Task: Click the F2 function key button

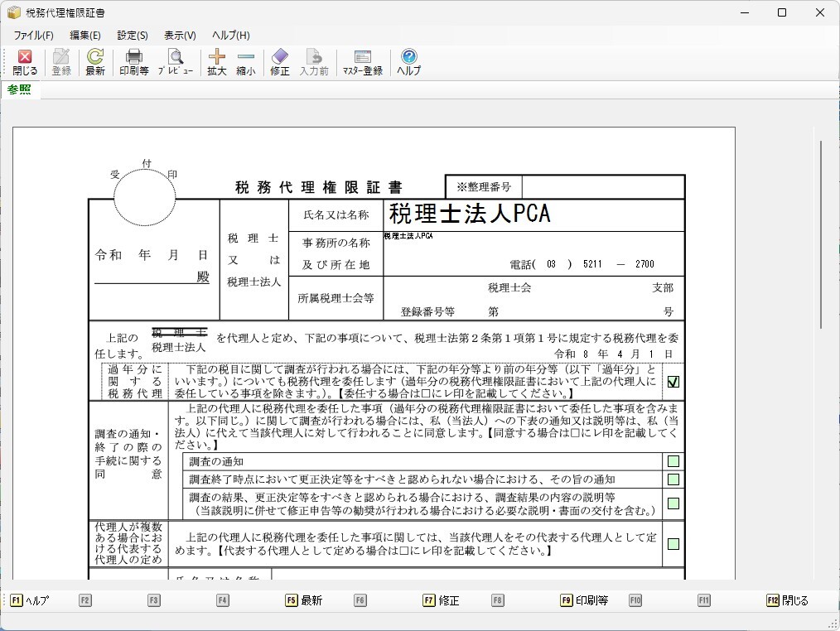Action: click(84, 600)
